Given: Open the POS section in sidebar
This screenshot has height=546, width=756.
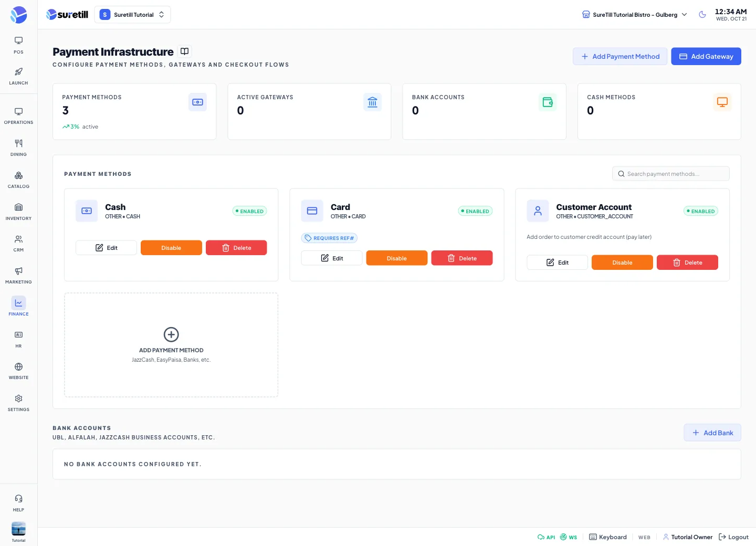Looking at the screenshot, I should [x=18, y=45].
